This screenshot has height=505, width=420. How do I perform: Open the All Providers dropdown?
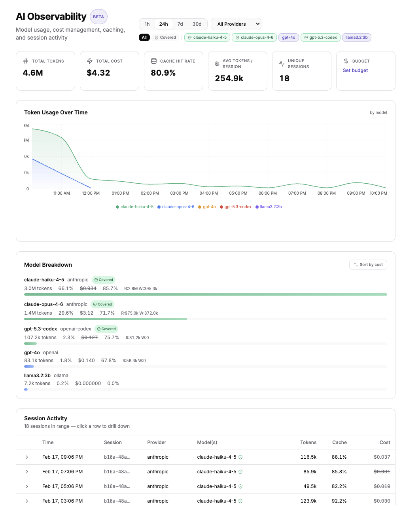pyautogui.click(x=236, y=24)
